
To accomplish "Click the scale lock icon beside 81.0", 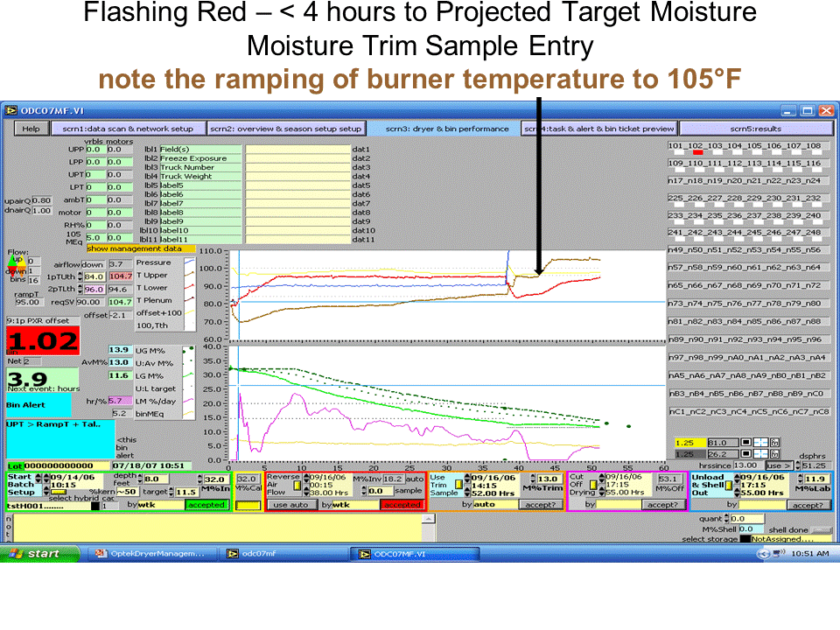I will tap(745, 443).
